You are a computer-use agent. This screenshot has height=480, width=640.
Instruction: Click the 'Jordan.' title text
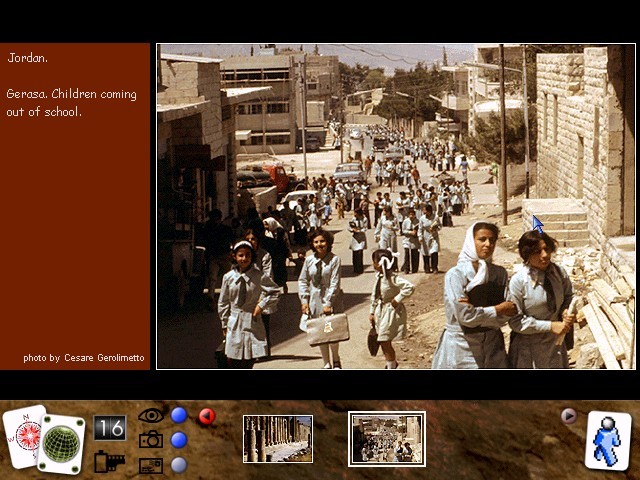coord(27,58)
